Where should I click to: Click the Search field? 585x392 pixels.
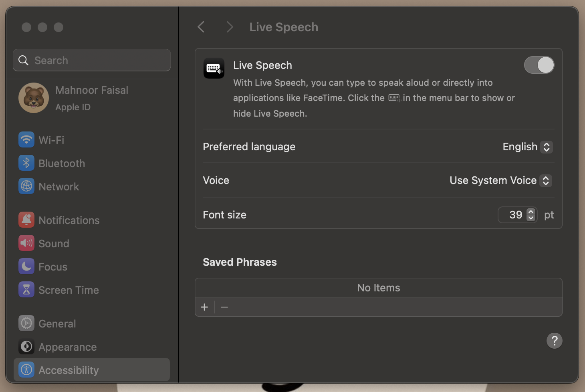click(x=91, y=60)
